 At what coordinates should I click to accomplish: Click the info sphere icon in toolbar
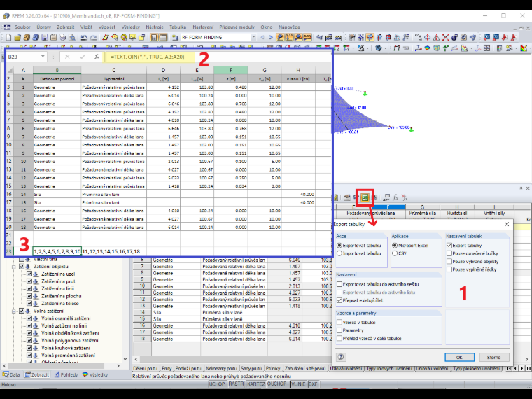point(454,37)
